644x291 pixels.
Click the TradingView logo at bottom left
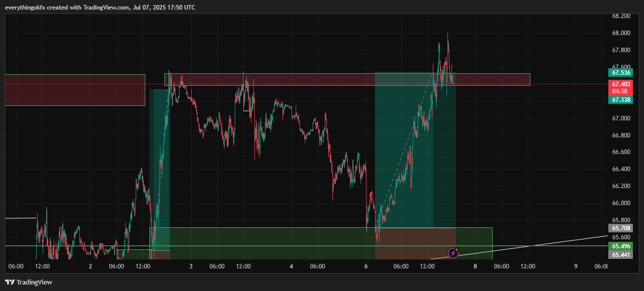click(28, 282)
